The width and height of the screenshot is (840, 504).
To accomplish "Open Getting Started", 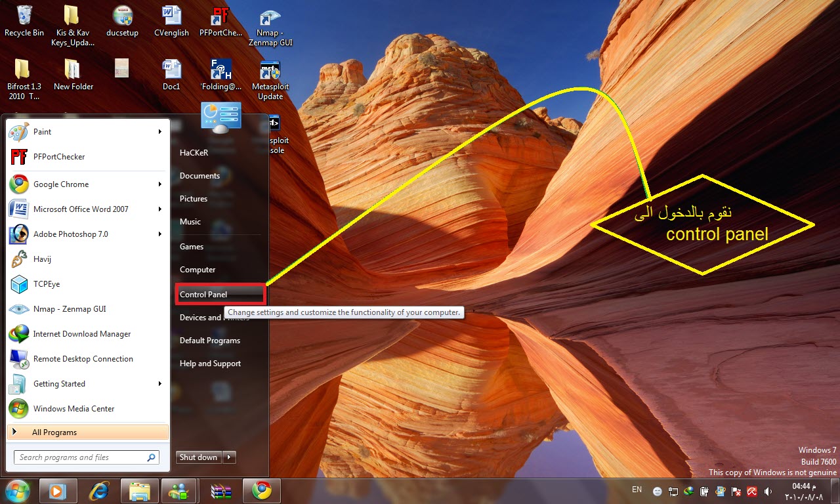I will pos(87,384).
